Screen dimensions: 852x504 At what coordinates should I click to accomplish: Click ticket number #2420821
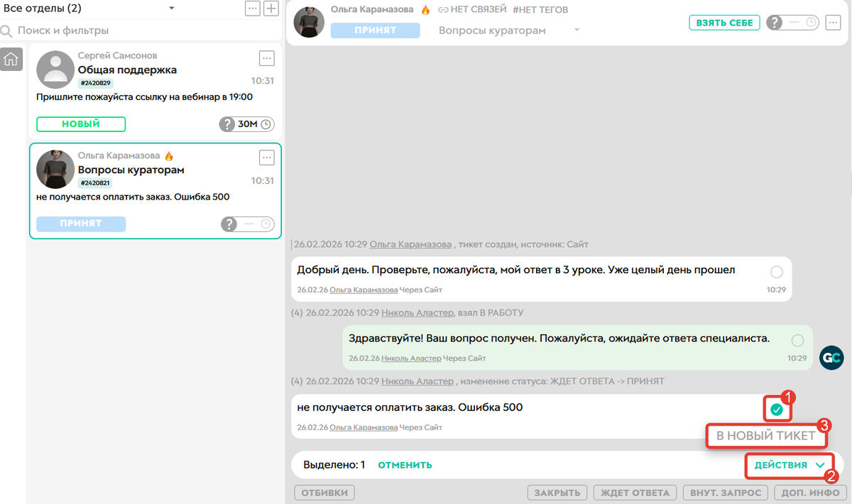95,183
